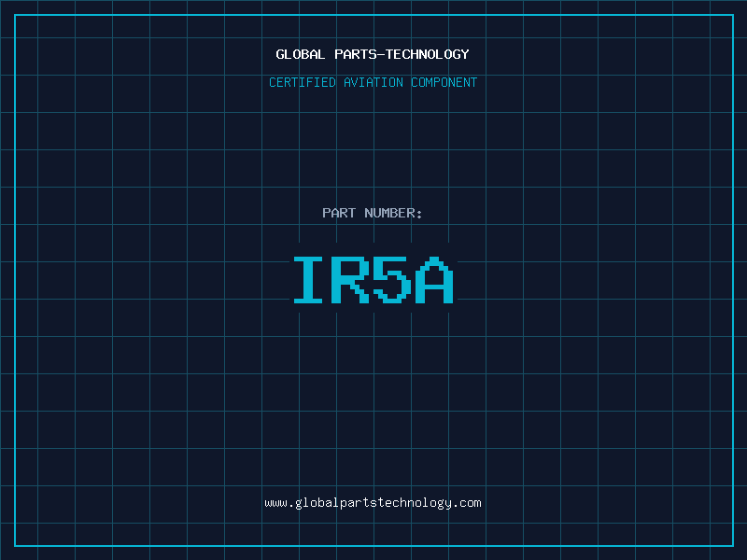The width and height of the screenshot is (747, 560).
Task: Click the word COMPONENT in the subtitle
Action: click(444, 82)
